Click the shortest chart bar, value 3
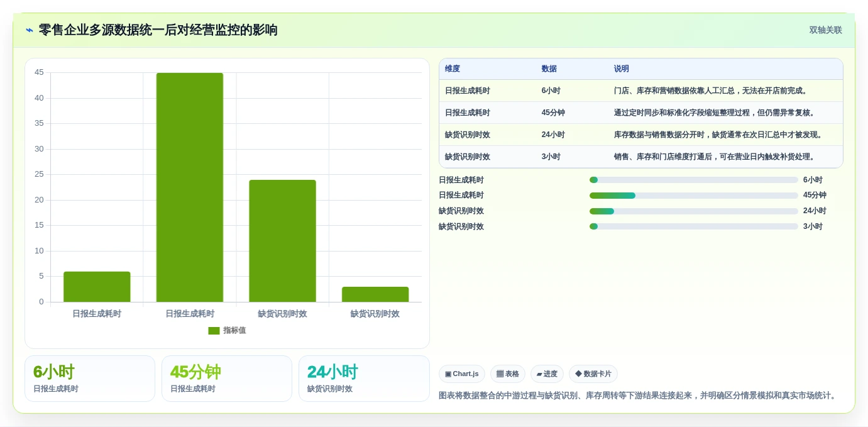The height and width of the screenshot is (427, 868). pyautogui.click(x=375, y=294)
